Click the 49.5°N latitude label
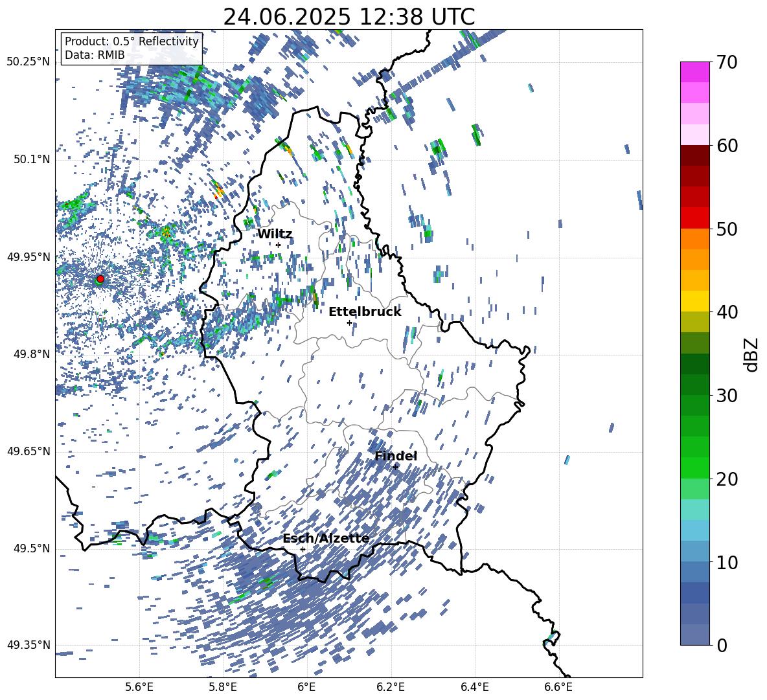 tap(31, 548)
